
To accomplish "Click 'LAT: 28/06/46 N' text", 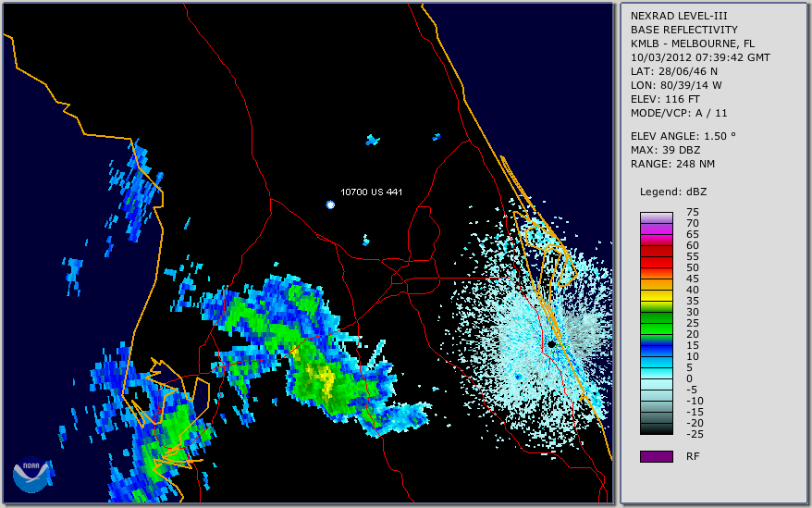I will click(673, 71).
